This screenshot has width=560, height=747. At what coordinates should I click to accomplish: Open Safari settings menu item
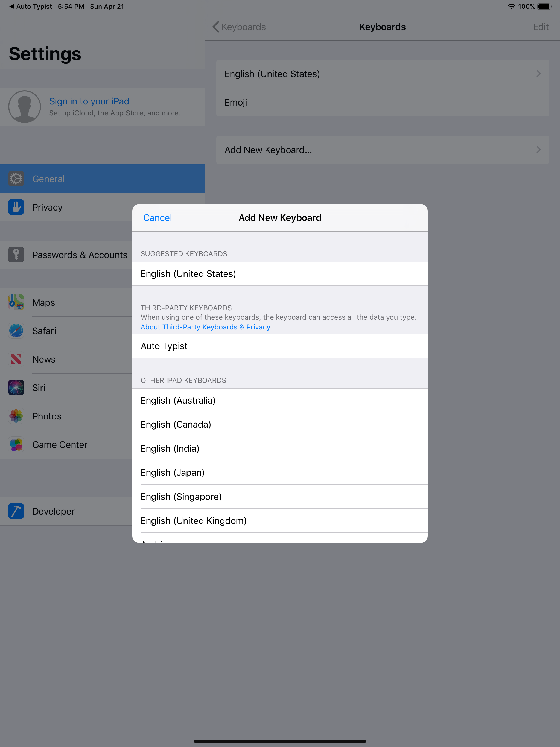coord(66,331)
